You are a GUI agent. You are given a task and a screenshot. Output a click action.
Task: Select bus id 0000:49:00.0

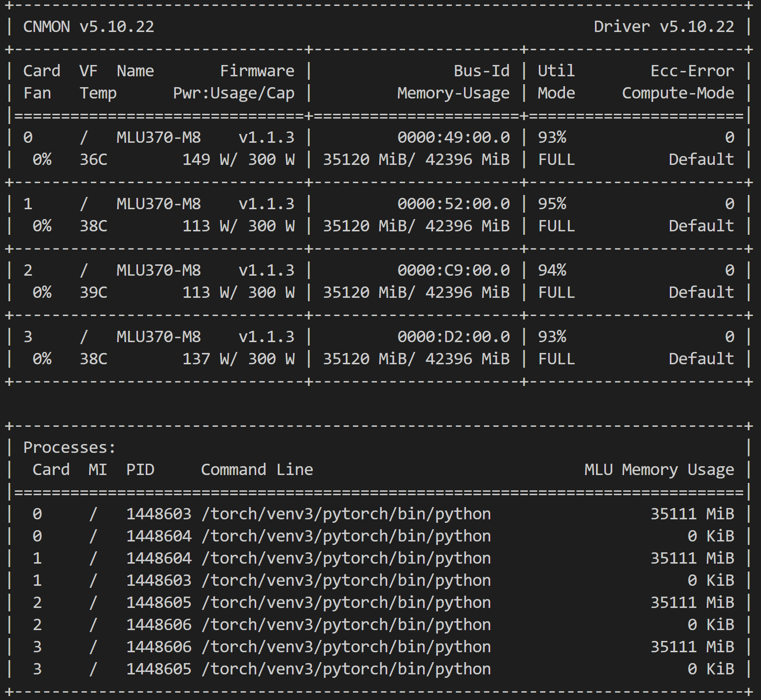coord(454,137)
